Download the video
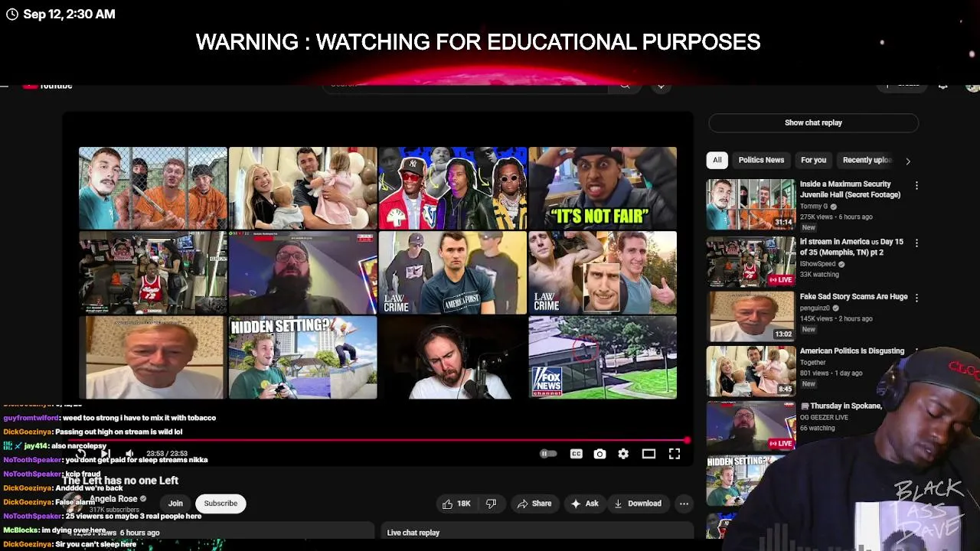The image size is (980, 551). pos(637,504)
